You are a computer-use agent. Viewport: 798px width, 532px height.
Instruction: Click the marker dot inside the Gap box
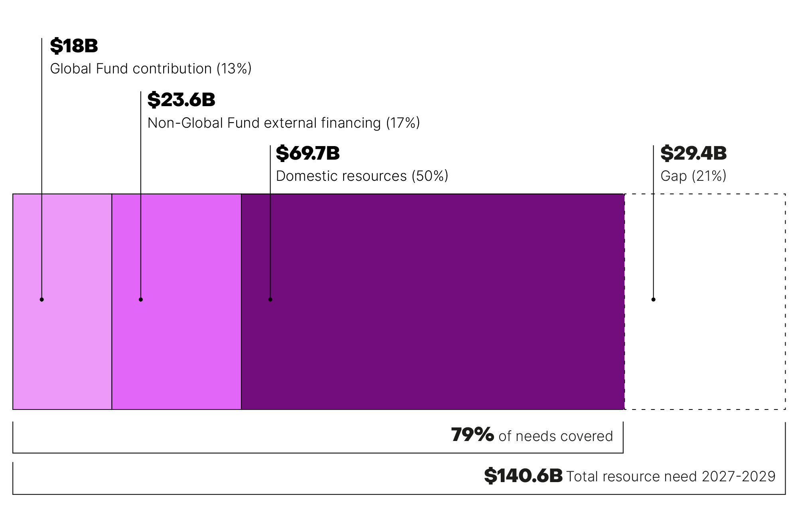(x=653, y=299)
